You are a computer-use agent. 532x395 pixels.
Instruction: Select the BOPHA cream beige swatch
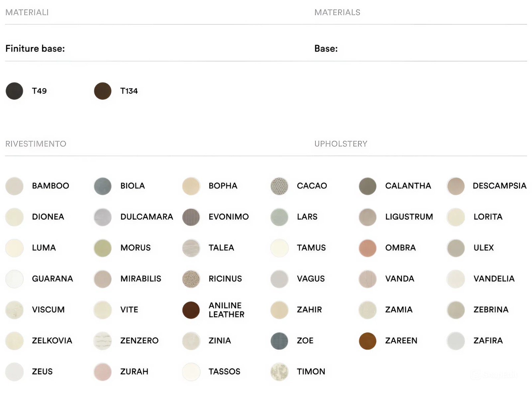click(x=191, y=186)
